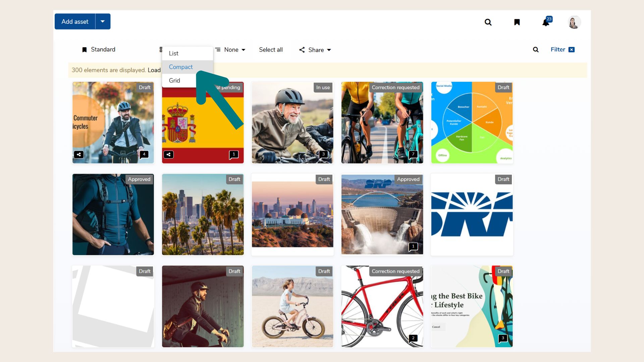Click the toolbar search magnifier beside Filter
The height and width of the screenshot is (362, 644).
click(x=536, y=50)
